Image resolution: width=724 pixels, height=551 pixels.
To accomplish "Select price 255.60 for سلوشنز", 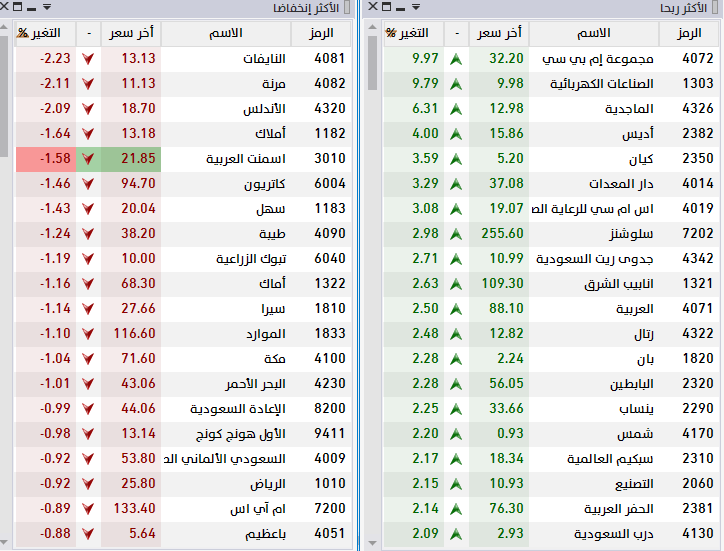I will coord(502,234).
